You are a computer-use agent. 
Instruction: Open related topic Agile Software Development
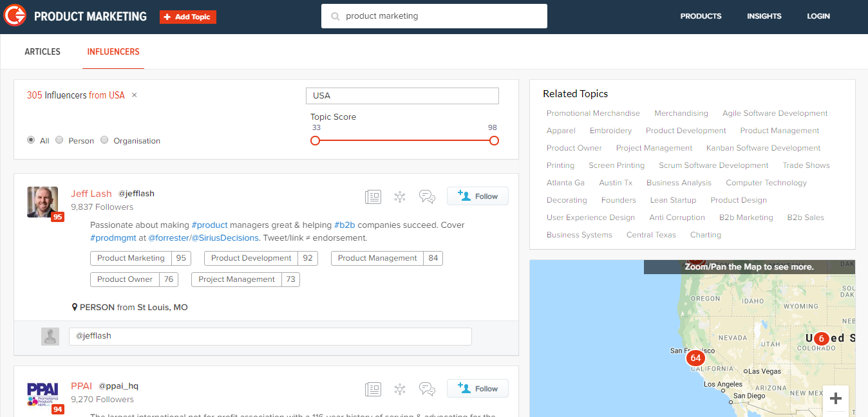tap(775, 113)
